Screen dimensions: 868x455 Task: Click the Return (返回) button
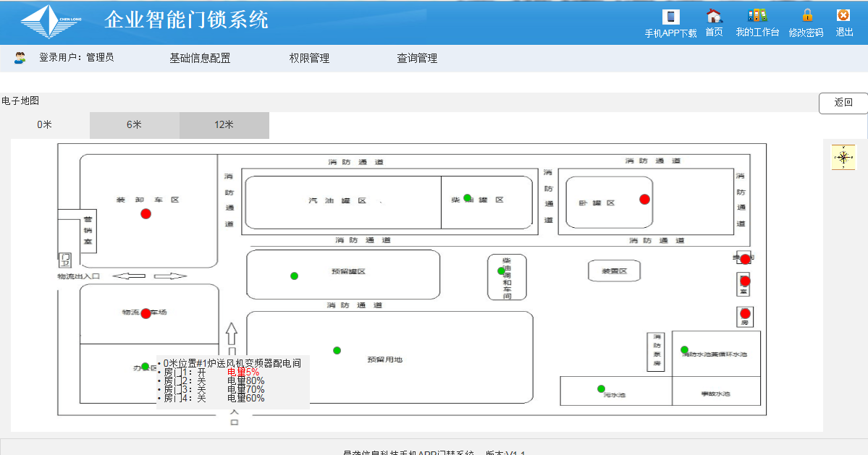pos(843,103)
